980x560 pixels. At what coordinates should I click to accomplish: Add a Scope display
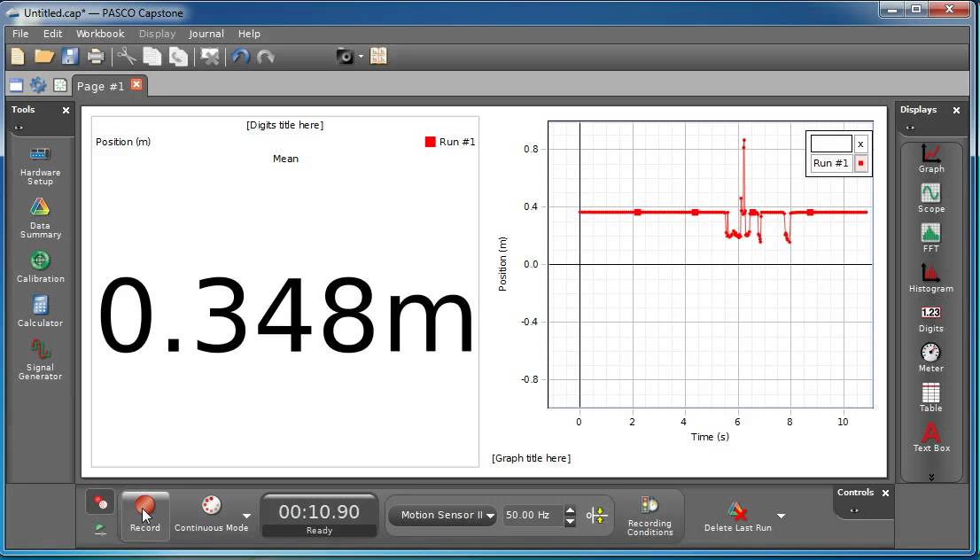(931, 198)
